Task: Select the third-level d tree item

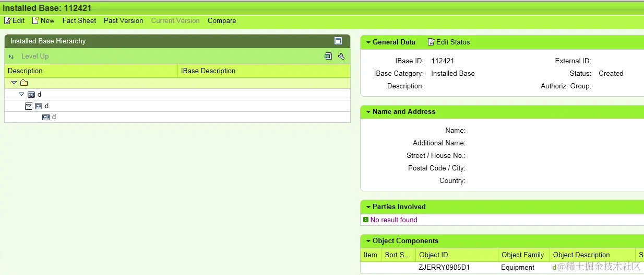Action: (54, 117)
